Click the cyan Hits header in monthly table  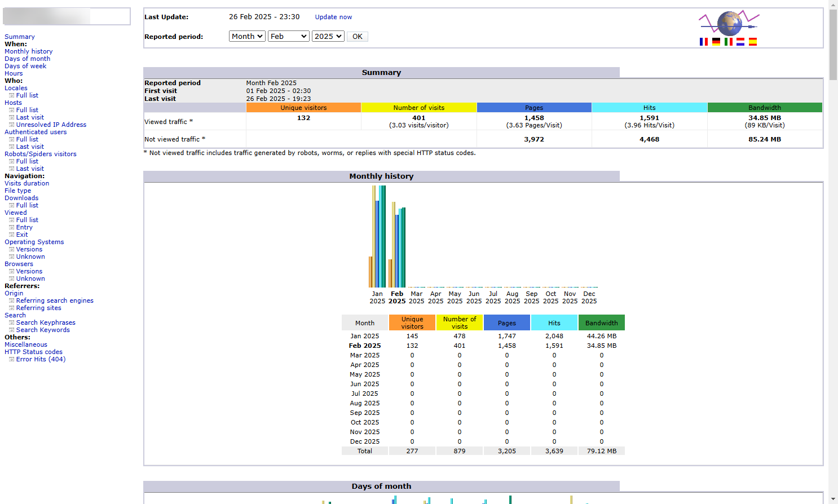pos(554,323)
